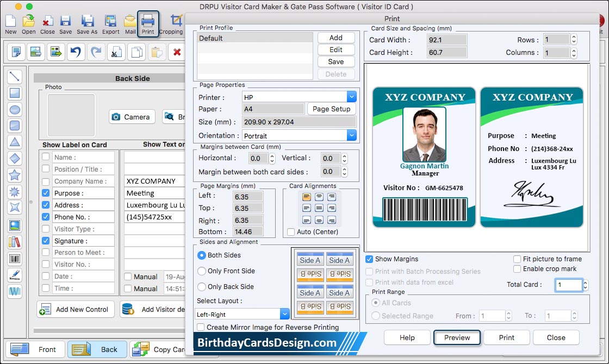Screen dimensions: 609x364
Task: Open the Printer dropdown showing HP
Action: coord(351,97)
